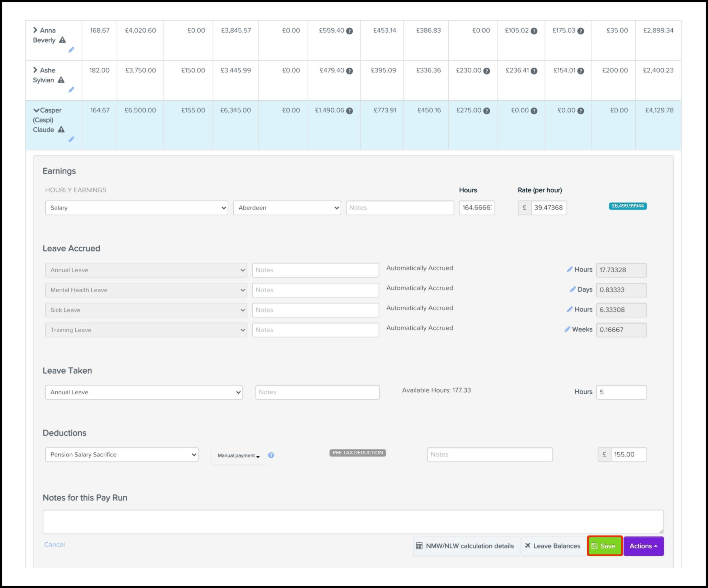Open the Pension Salary Sacrifice deduction dropdown
The height and width of the screenshot is (588, 708).
click(122, 454)
